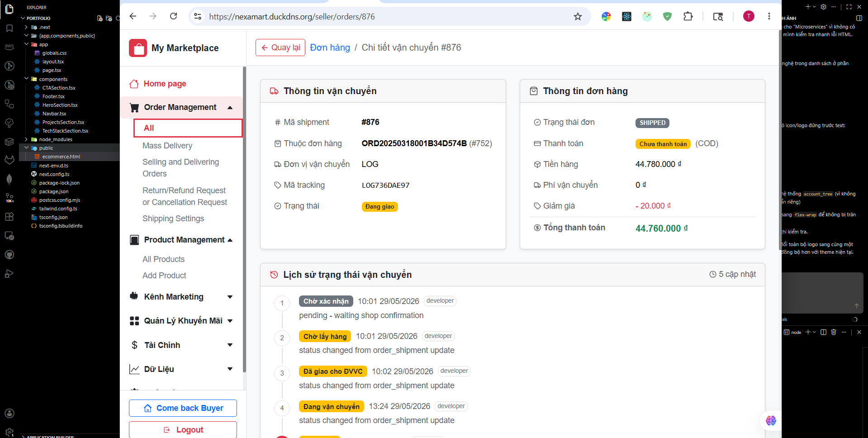Click the tab search icon in browser toolbar
This screenshot has width=868, height=438.
tap(718, 17)
